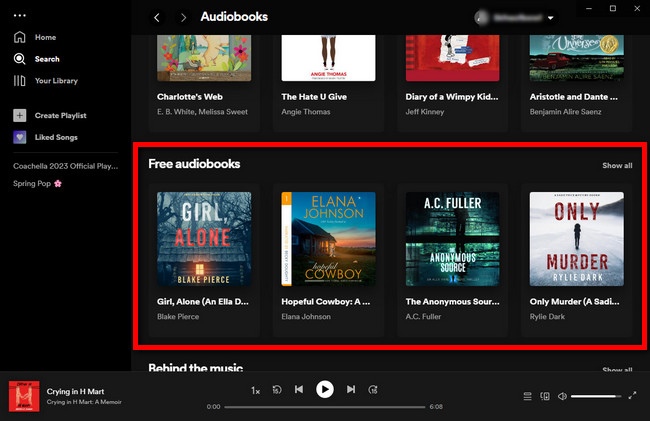Open Charlotte's Web title
Screen dimensions: 650x421
pos(190,97)
